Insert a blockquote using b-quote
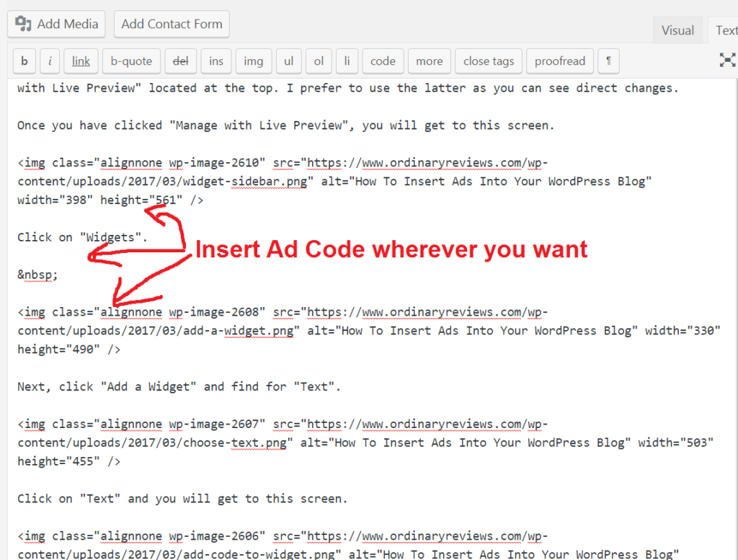 (x=131, y=61)
